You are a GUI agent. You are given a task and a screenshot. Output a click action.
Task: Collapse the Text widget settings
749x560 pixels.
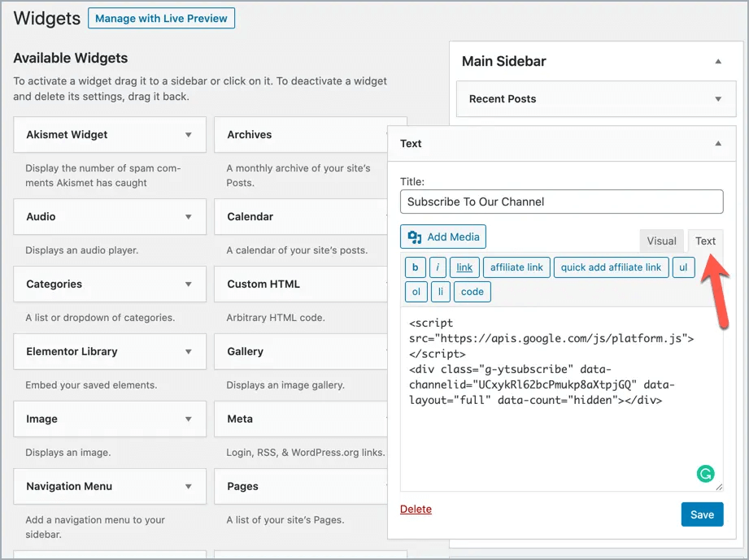click(x=717, y=144)
